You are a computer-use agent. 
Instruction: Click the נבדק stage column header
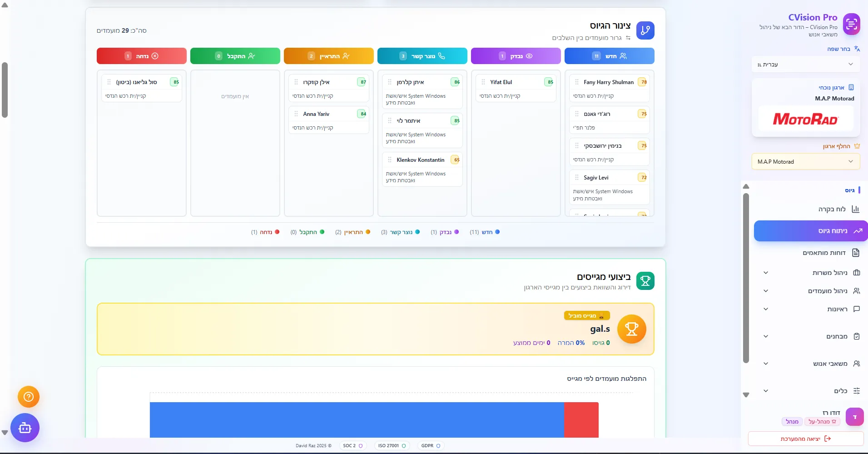516,56
